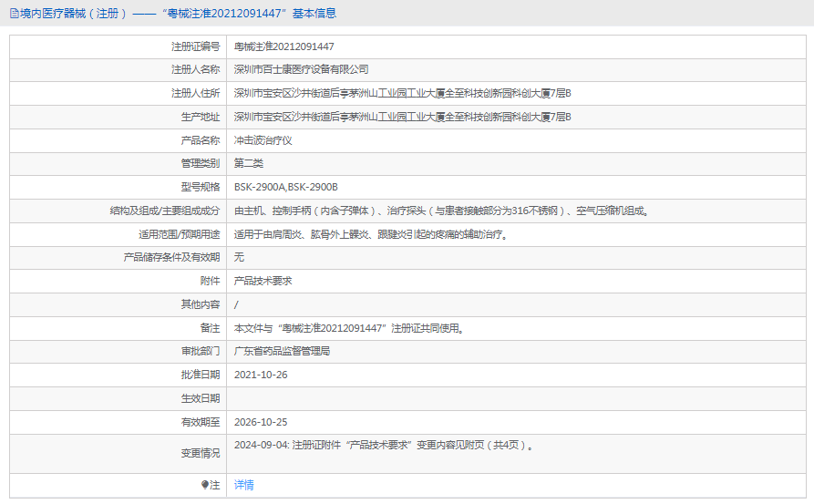814x504 pixels.
Task: Click model value BSK-2900A,BSK-2900B
Action: pos(286,188)
